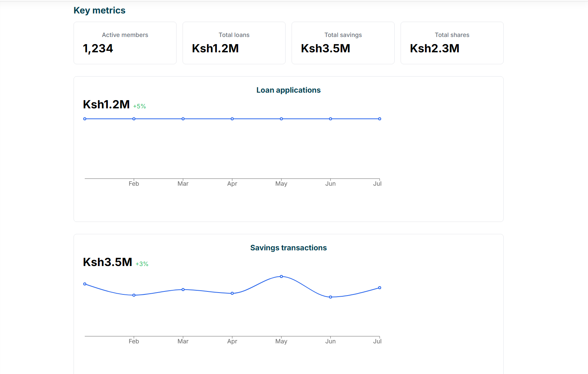Click the +3% change indicator
Image resolution: width=588 pixels, height=374 pixels.
tap(142, 264)
